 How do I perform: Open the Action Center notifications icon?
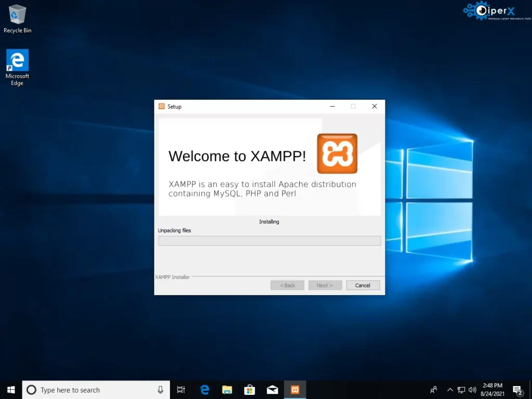(x=517, y=390)
